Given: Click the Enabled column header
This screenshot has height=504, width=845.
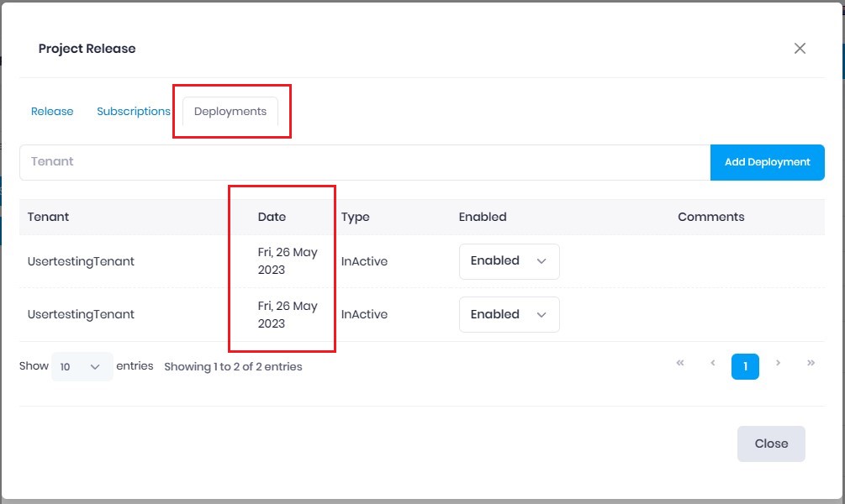Looking at the screenshot, I should coord(483,217).
